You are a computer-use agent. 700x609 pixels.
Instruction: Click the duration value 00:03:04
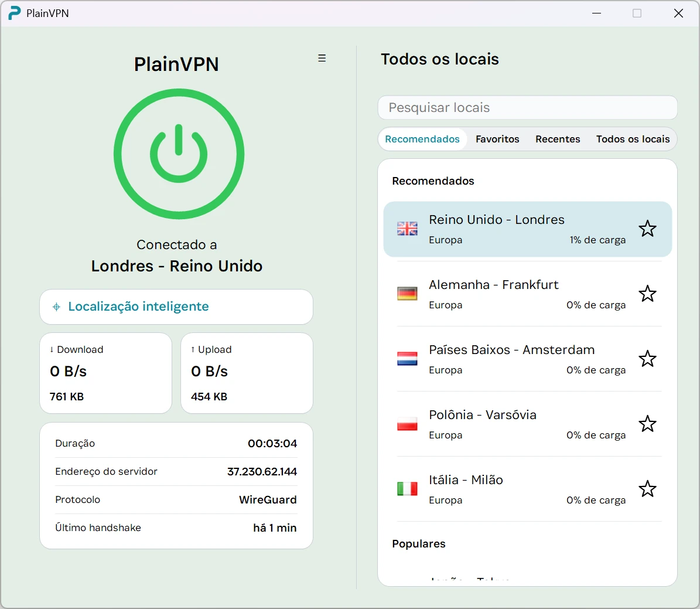pos(272,443)
